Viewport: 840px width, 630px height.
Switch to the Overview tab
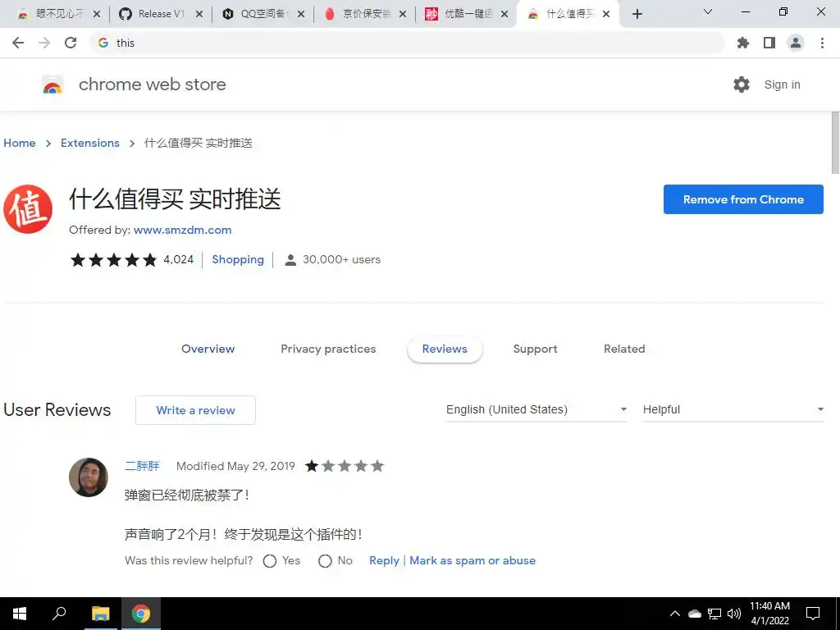(x=208, y=349)
